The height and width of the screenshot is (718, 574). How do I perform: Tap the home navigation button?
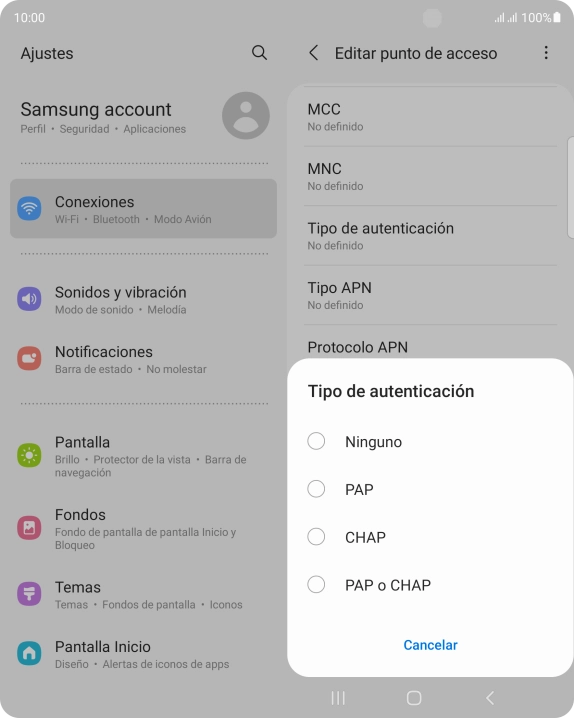coord(414,698)
